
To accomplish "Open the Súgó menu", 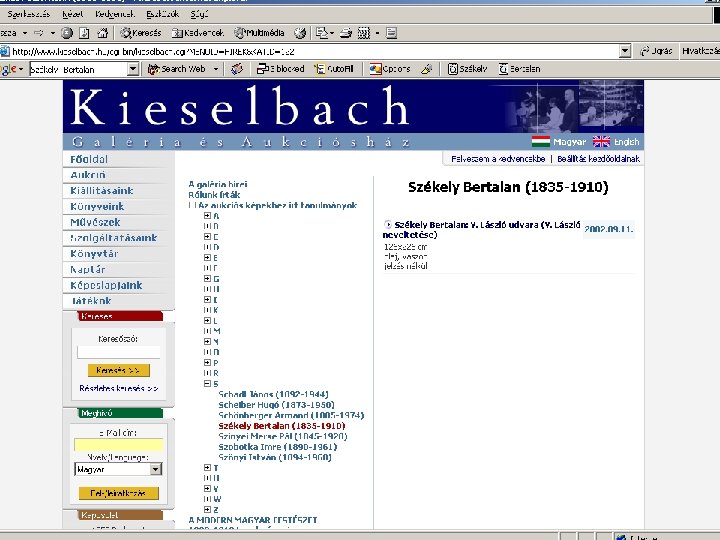I will 199,14.
